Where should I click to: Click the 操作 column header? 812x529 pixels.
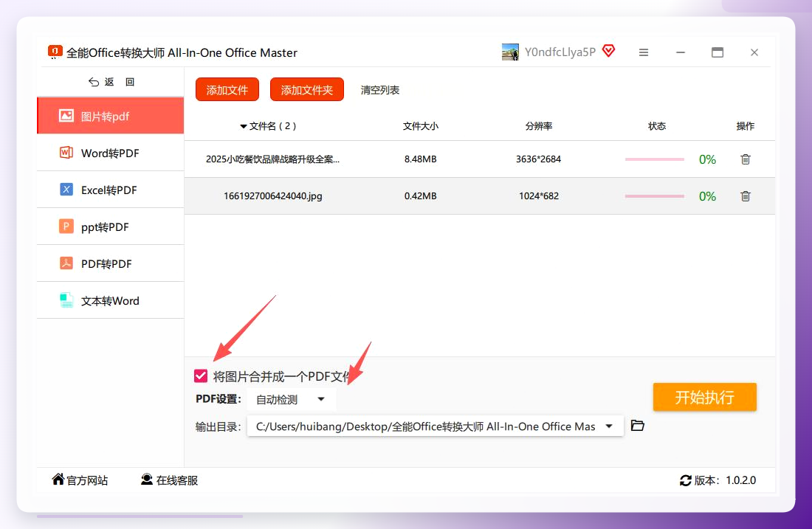point(746,125)
